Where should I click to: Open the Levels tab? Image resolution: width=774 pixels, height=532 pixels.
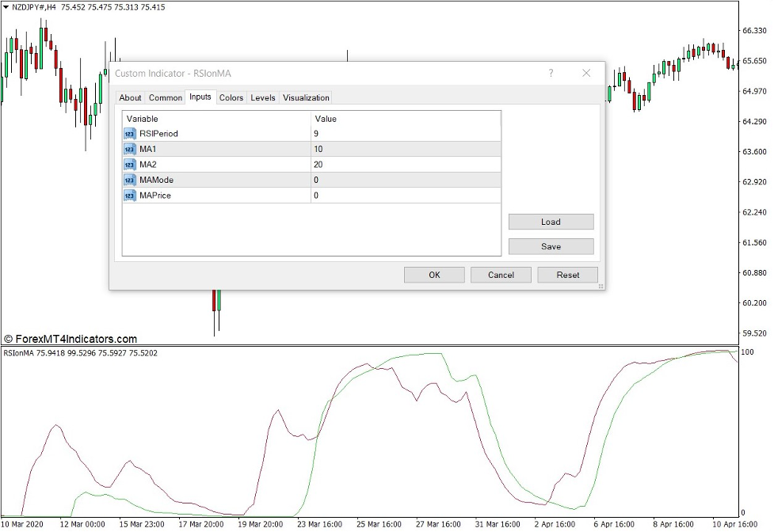(x=263, y=97)
